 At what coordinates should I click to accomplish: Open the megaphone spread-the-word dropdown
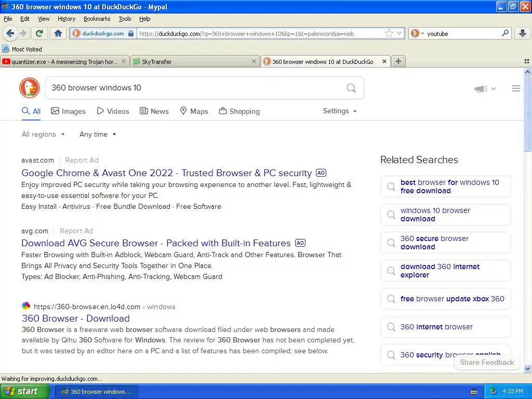pyautogui.click(x=485, y=88)
